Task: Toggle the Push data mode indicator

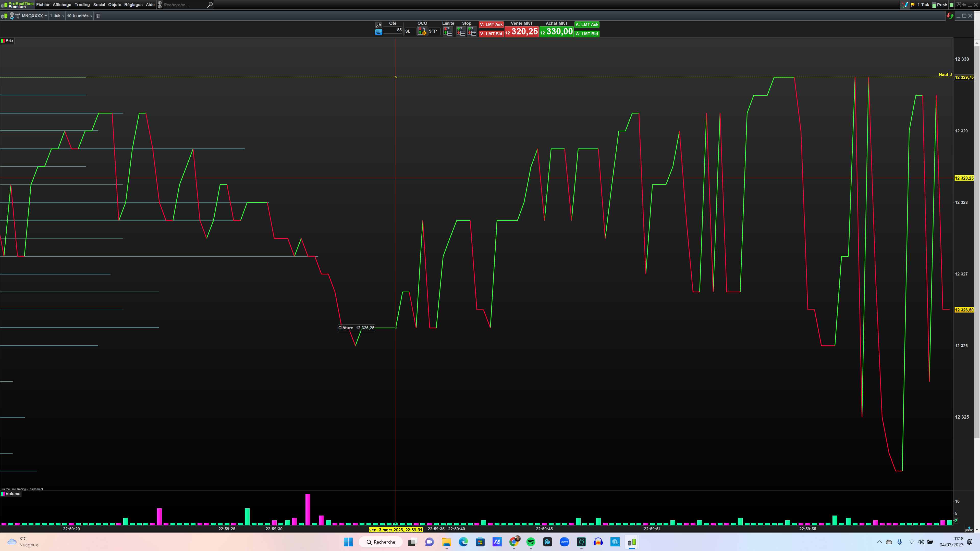Action: (940, 5)
